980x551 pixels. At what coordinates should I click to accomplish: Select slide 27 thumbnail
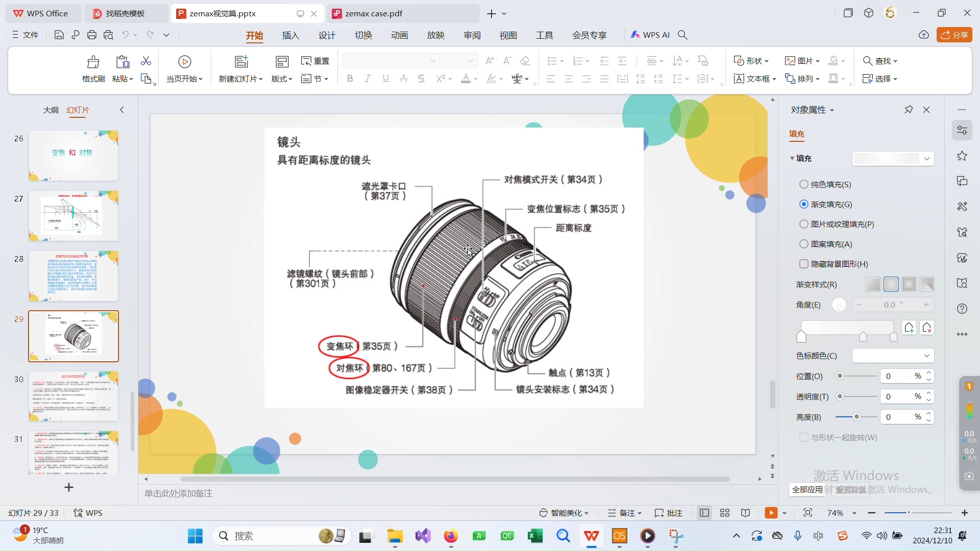73,216
